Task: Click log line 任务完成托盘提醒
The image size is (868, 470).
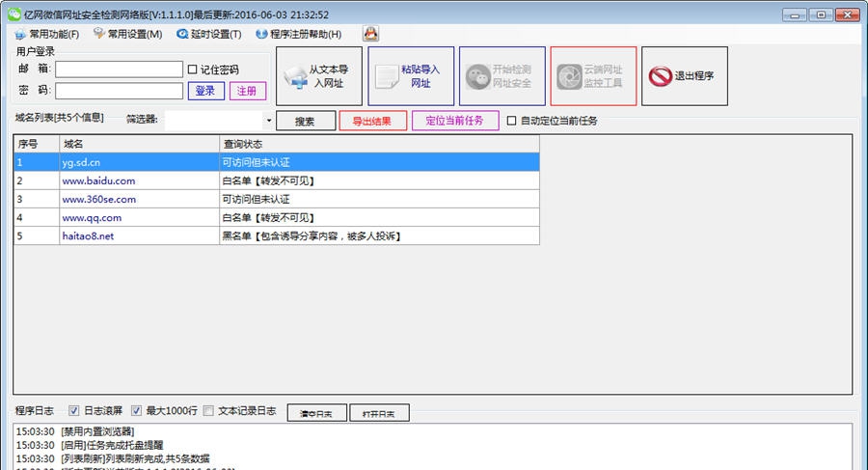Action: pos(90,445)
